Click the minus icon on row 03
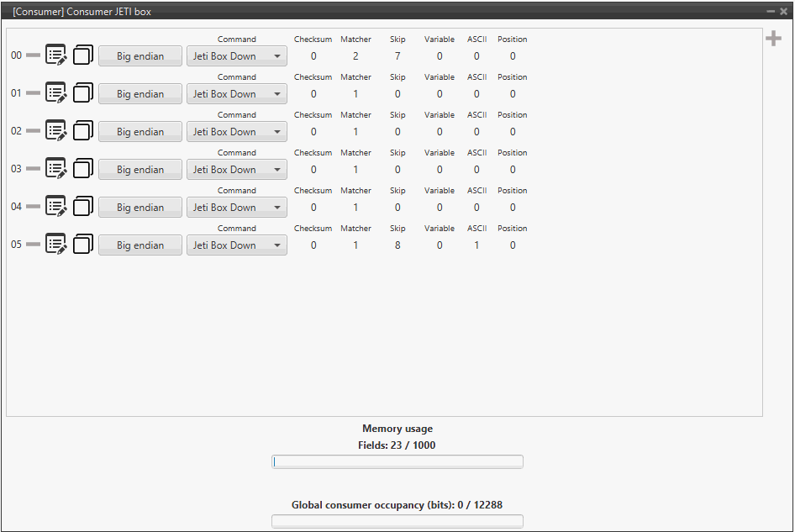This screenshot has height=532, width=795. [33, 169]
